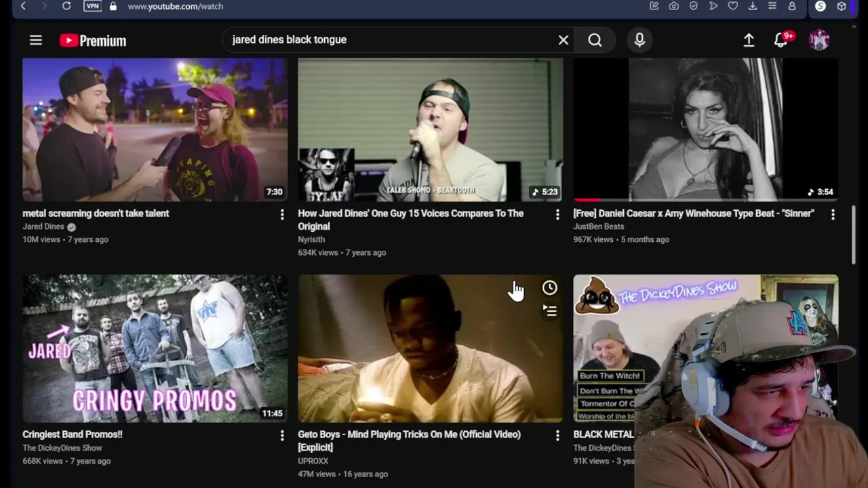
Task: Open the upload/create button
Action: 749,41
